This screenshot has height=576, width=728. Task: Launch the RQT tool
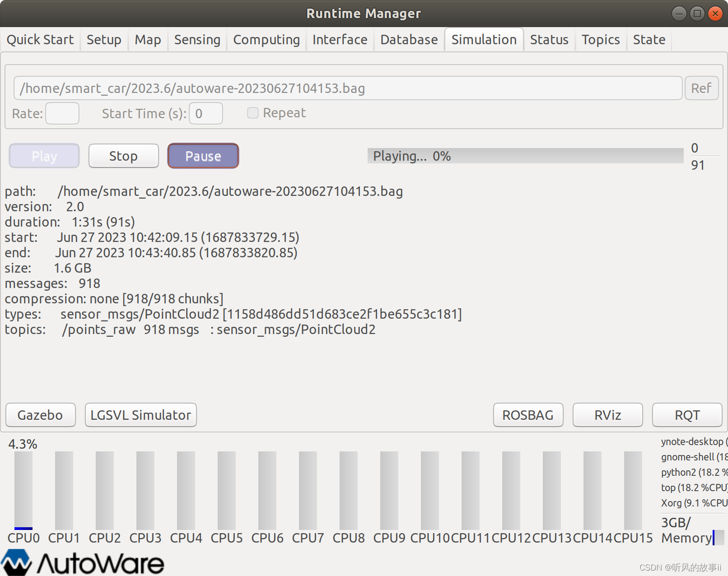click(x=687, y=415)
